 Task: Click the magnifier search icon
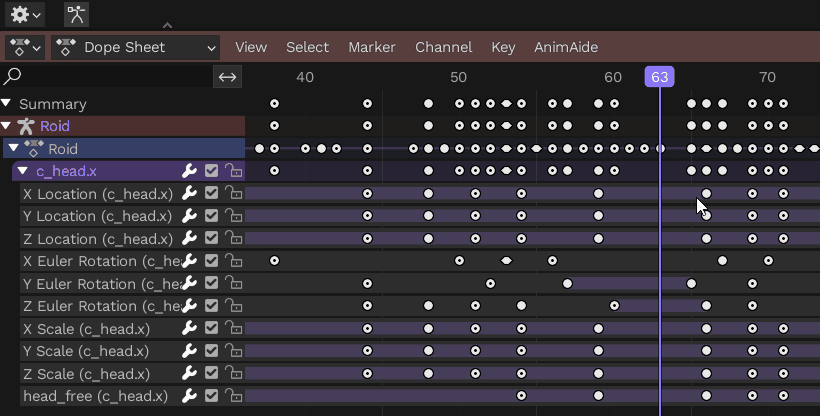pyautogui.click(x=13, y=77)
